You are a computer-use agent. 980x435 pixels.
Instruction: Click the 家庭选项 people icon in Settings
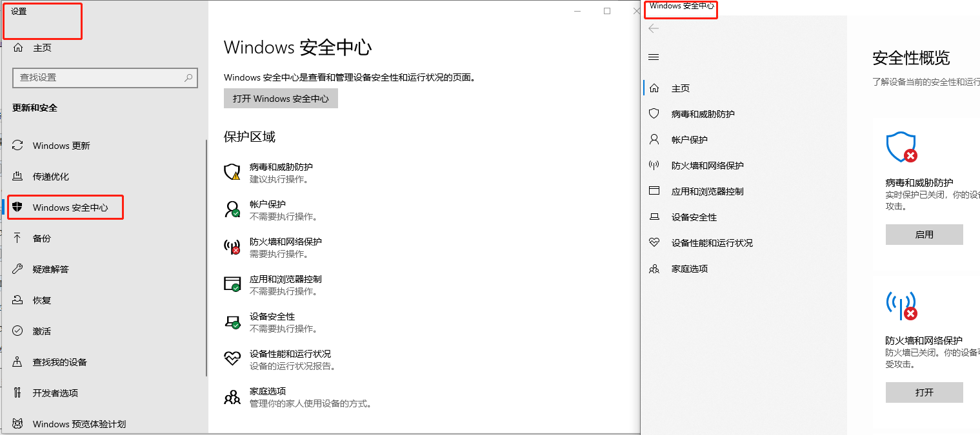[232, 396]
